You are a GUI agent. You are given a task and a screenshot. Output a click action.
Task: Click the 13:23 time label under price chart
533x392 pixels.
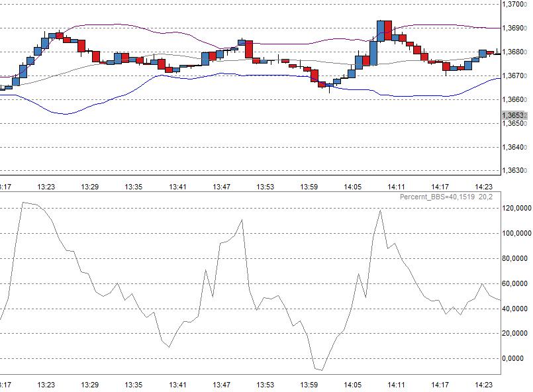point(46,187)
